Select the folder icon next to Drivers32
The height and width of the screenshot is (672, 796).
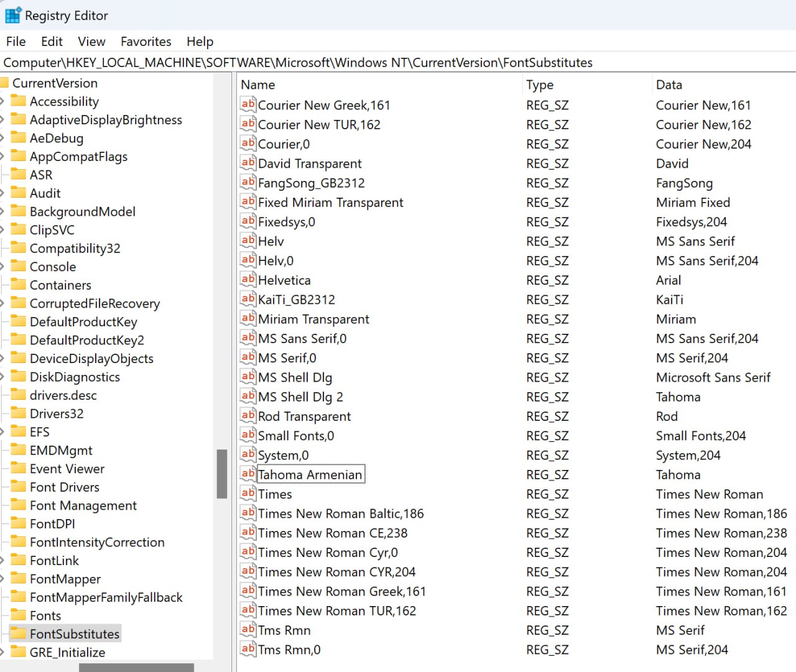(19, 413)
